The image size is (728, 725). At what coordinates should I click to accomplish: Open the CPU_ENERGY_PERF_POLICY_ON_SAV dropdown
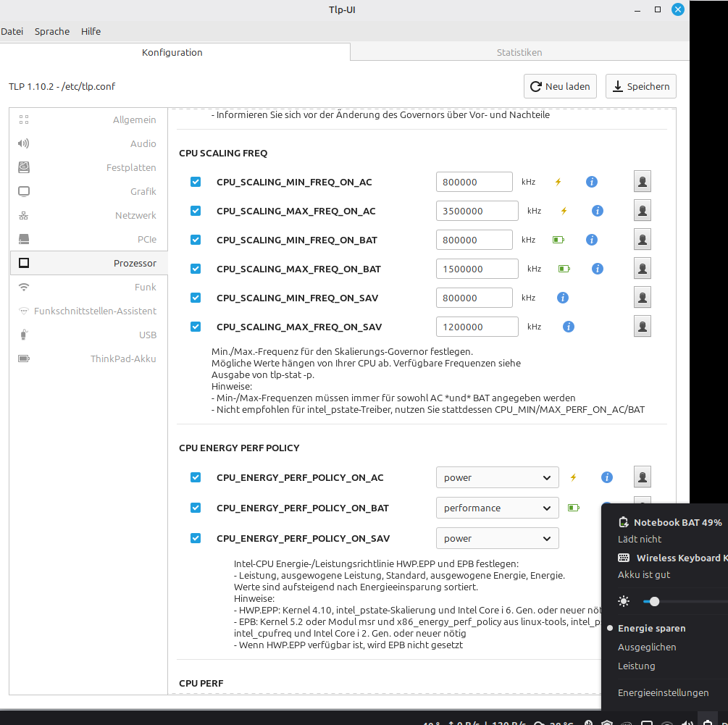coord(497,538)
